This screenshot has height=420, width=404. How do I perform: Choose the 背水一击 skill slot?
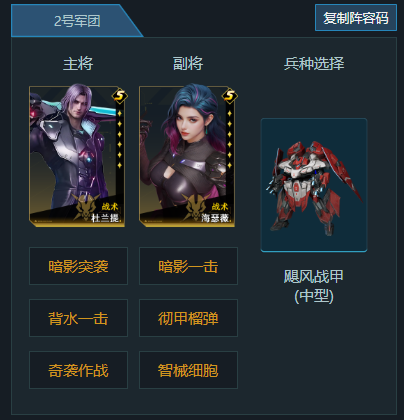78,318
